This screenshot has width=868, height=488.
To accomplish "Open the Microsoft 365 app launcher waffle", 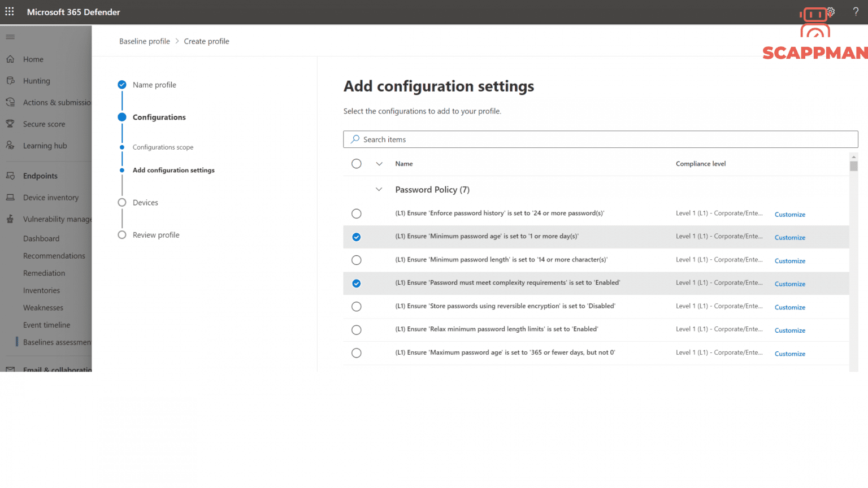I will (9, 11).
